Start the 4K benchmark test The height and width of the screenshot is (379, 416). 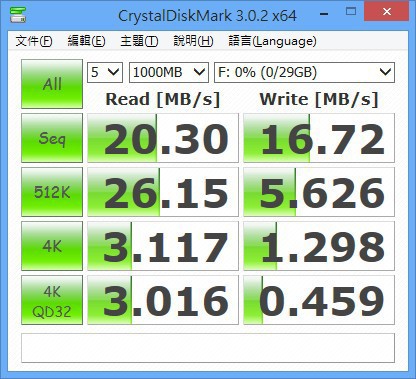tap(52, 246)
